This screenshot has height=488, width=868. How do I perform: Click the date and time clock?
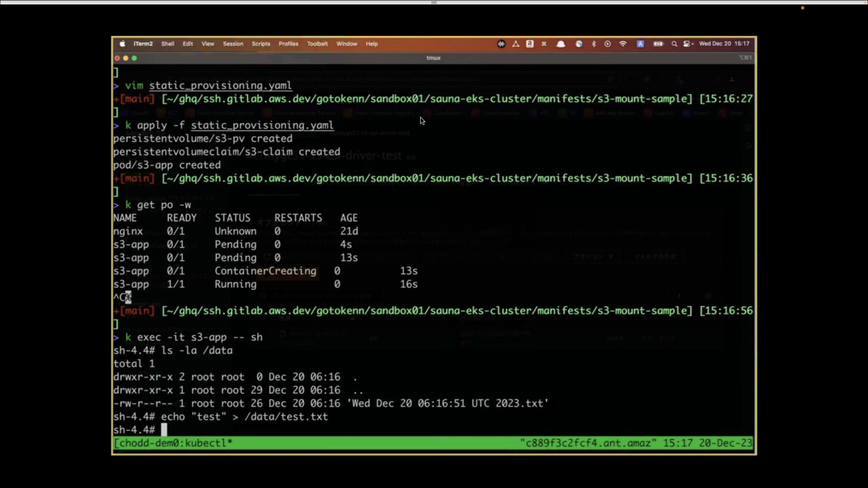724,44
